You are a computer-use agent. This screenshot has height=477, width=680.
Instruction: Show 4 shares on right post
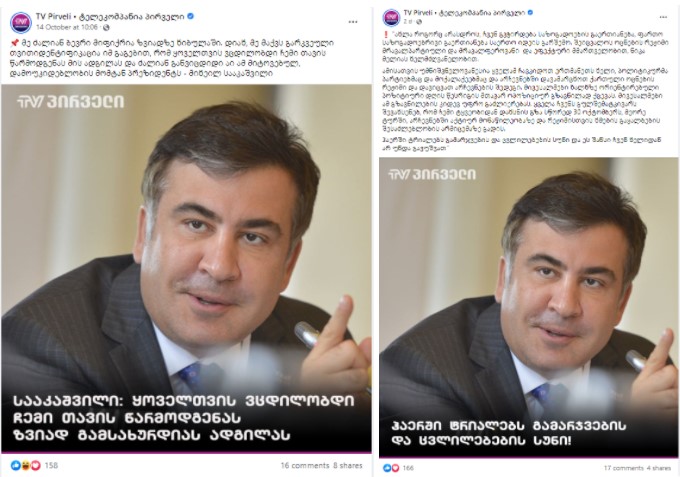(659, 468)
